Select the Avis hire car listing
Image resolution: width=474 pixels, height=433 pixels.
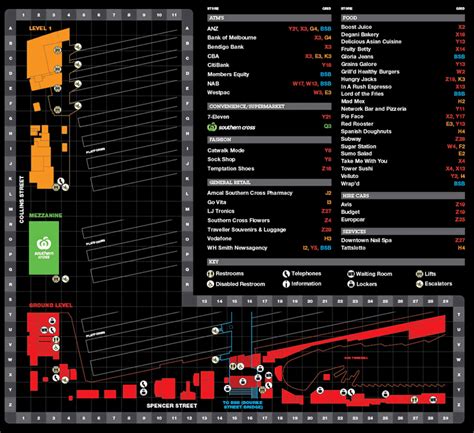(x=403, y=204)
